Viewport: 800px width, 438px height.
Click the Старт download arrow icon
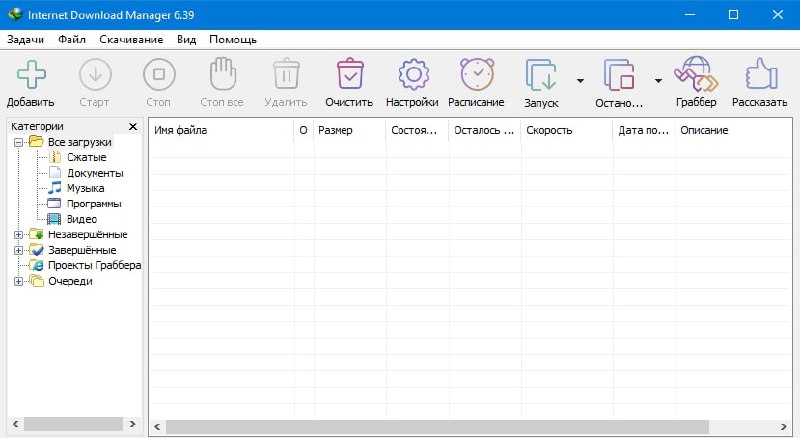tap(95, 75)
